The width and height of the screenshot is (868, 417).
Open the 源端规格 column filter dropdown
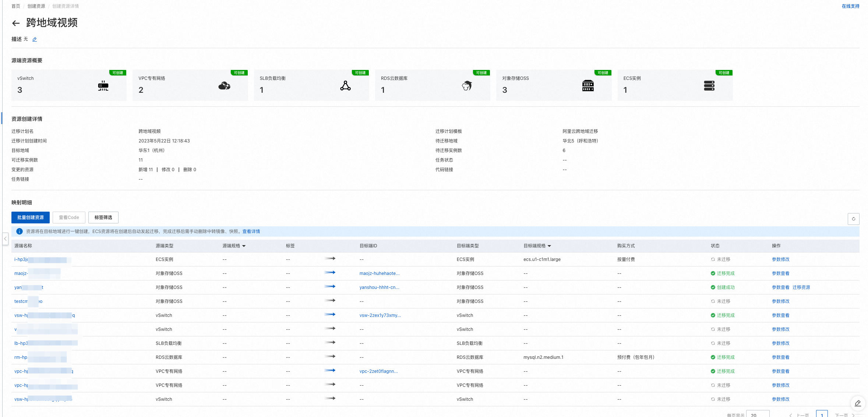(x=244, y=246)
